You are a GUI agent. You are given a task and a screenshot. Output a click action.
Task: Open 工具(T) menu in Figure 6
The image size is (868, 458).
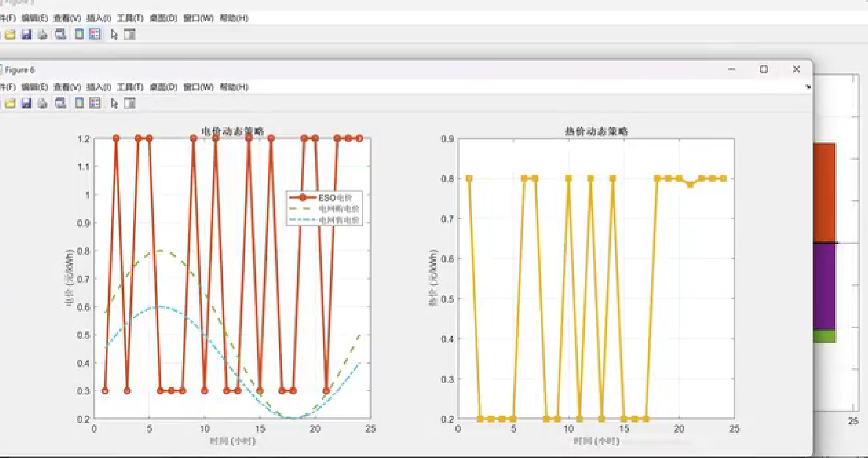coord(130,87)
